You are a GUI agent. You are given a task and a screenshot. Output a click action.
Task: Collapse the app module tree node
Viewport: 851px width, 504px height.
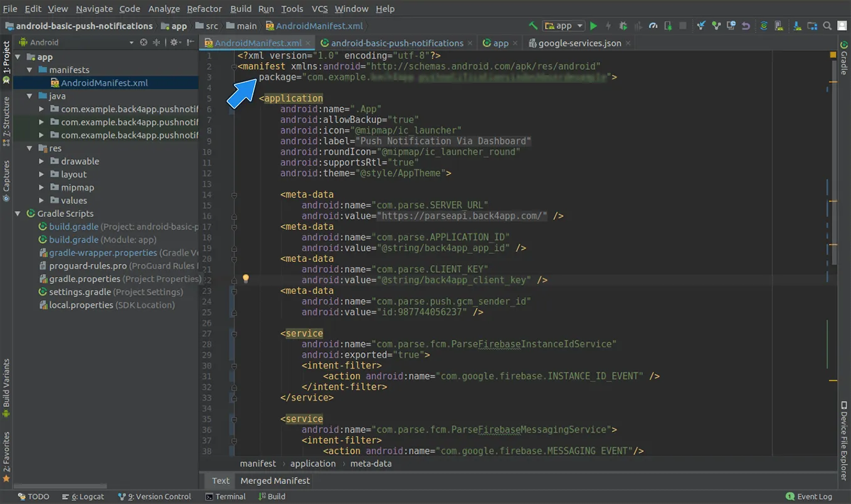click(18, 57)
